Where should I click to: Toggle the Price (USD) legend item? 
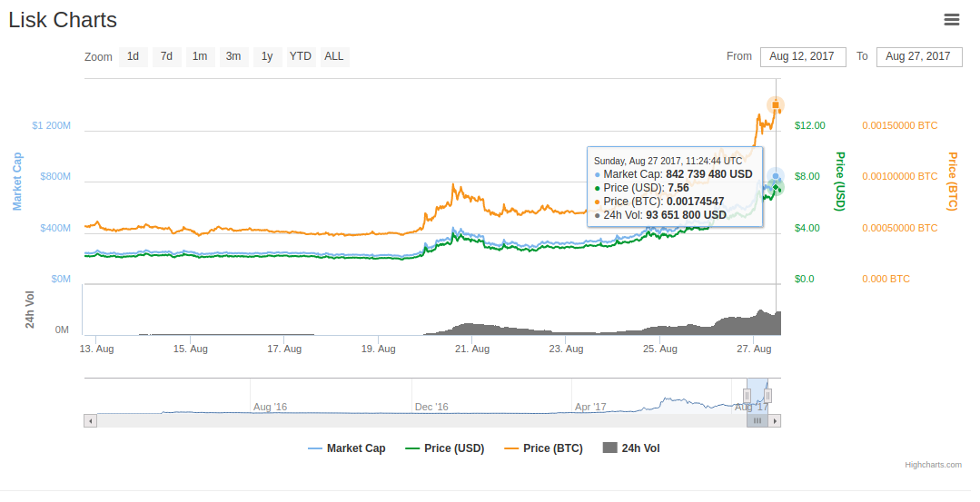click(445, 448)
